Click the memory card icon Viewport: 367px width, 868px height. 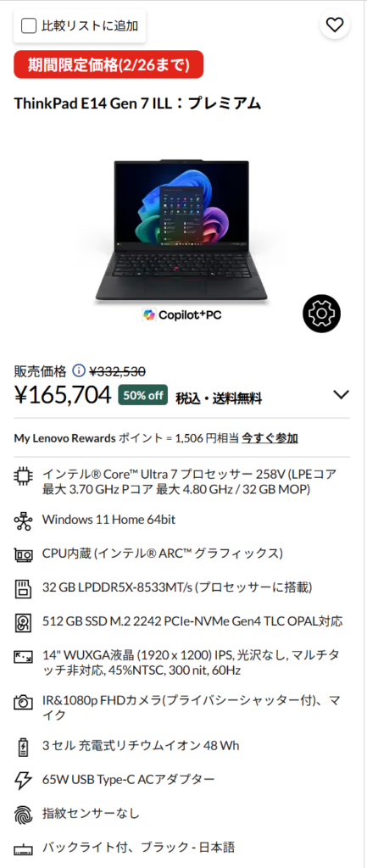pos(23,588)
